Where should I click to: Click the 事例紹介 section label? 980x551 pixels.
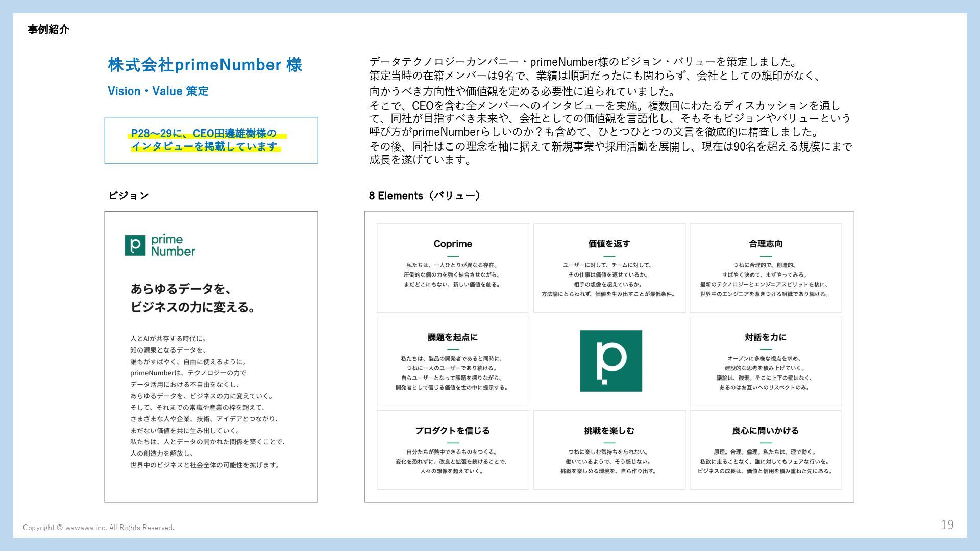coord(48,30)
